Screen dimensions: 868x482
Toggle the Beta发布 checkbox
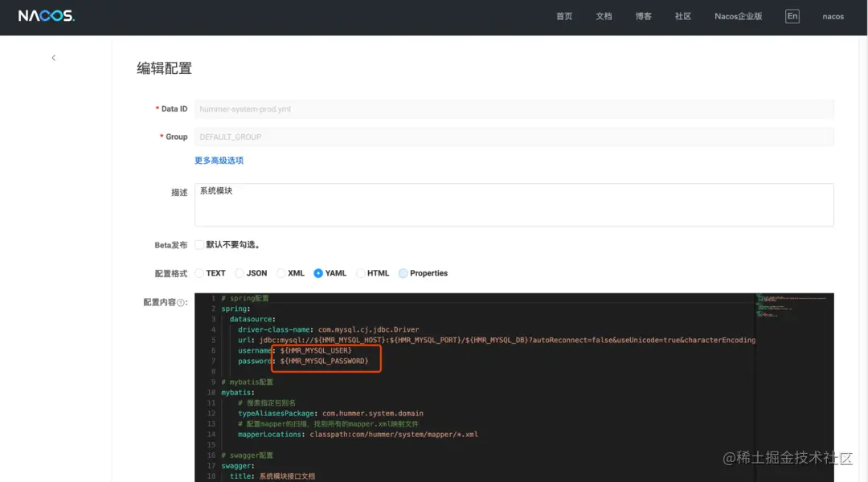click(x=199, y=244)
